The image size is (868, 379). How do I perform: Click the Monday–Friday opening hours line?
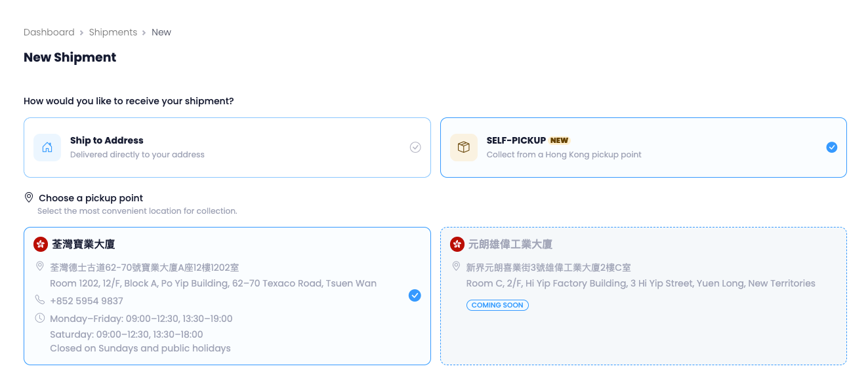pyautogui.click(x=141, y=319)
